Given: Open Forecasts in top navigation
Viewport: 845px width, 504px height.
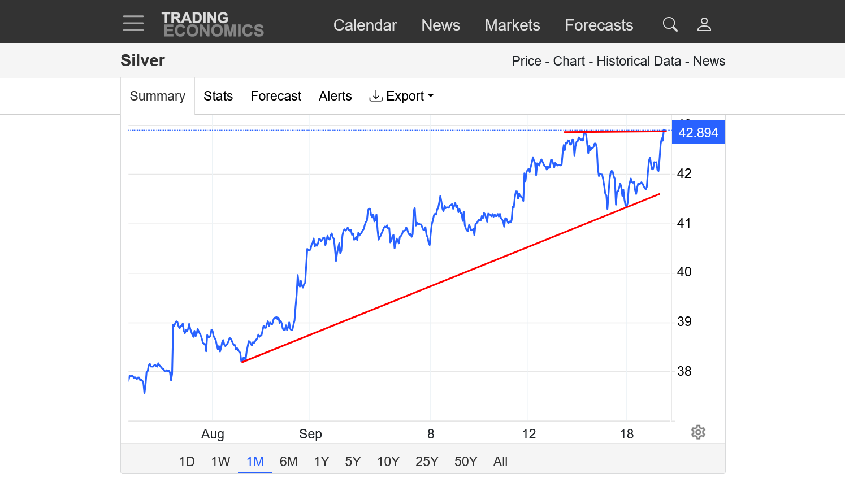Looking at the screenshot, I should pyautogui.click(x=599, y=25).
